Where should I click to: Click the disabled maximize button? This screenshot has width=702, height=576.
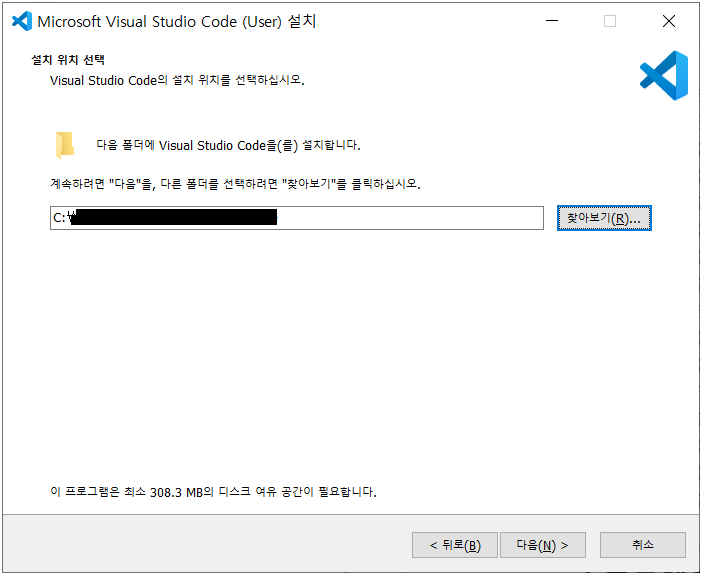(x=610, y=21)
